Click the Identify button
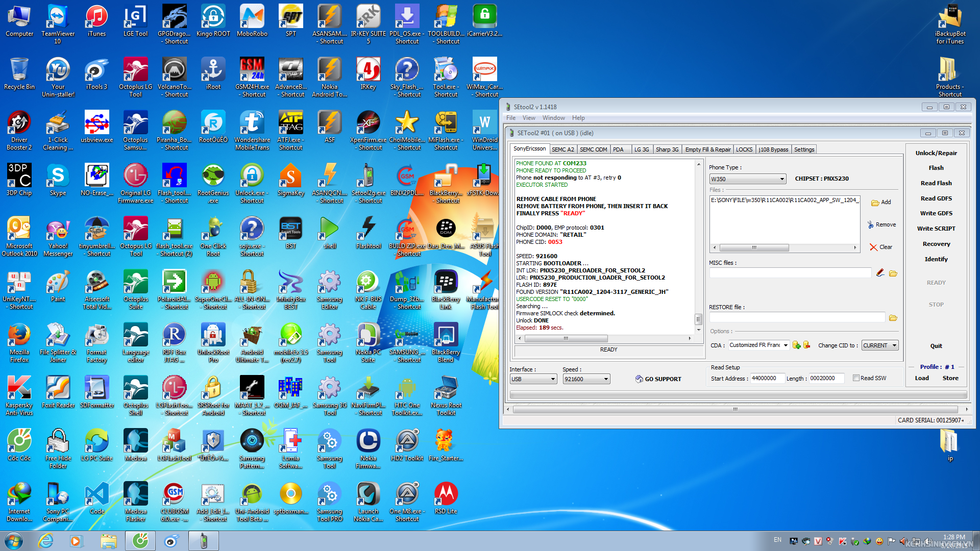 (936, 259)
